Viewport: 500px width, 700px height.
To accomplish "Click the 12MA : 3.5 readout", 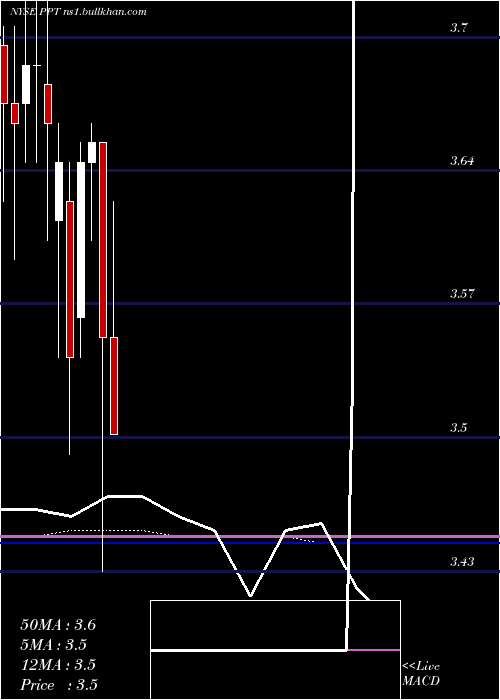I will [x=58, y=665].
